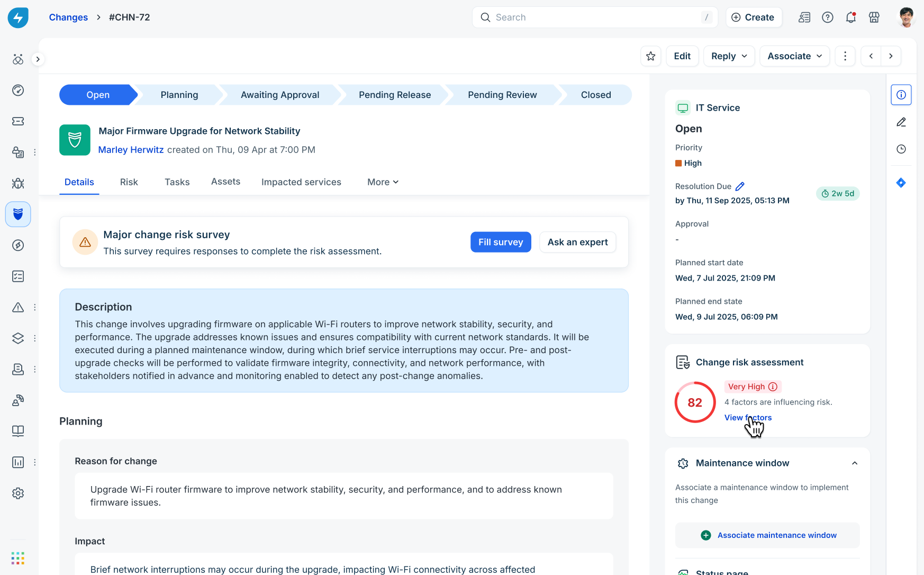Image resolution: width=924 pixels, height=575 pixels.
Task: Focus the Search field
Action: pyautogui.click(x=595, y=17)
